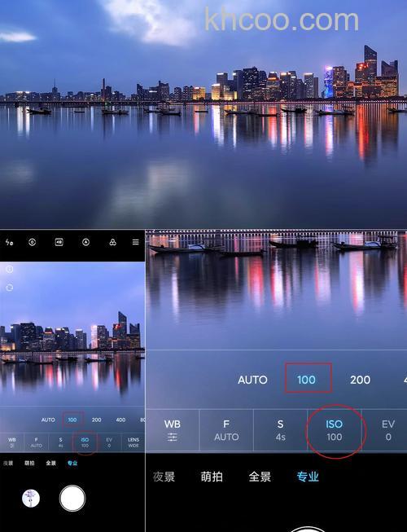This screenshot has height=532, width=407.
Task: Switch to 萌拍 mode in small phone view
Action: point(29,463)
